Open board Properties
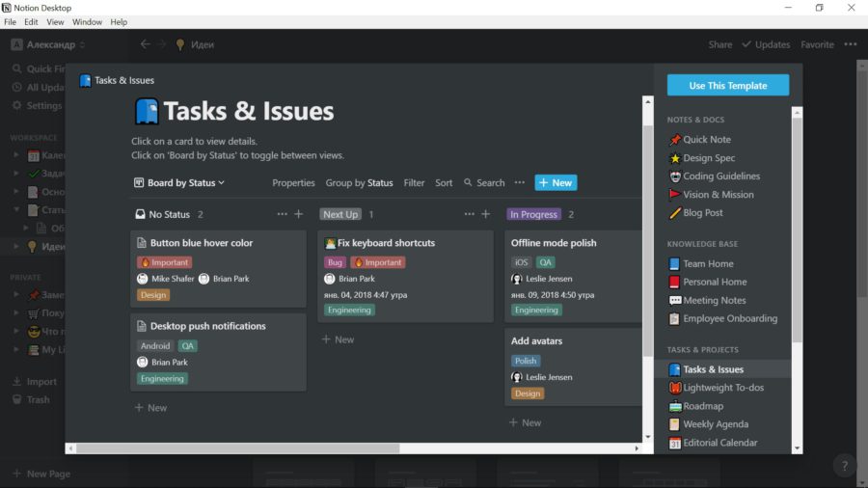The width and height of the screenshot is (868, 488). [x=293, y=182]
